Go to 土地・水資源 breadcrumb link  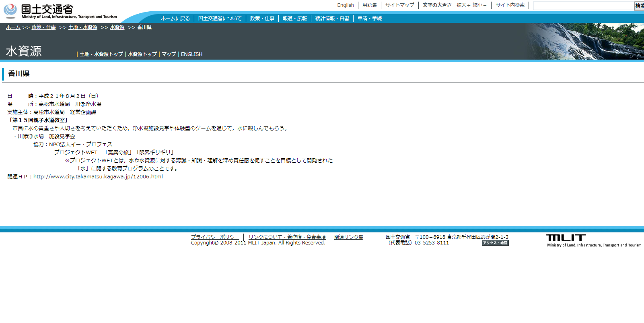[83, 27]
